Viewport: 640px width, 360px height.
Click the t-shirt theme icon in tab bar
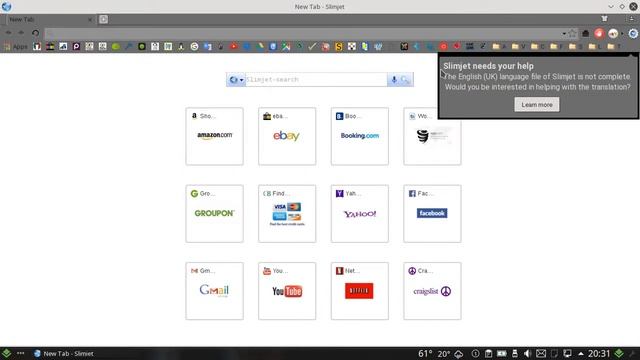pyautogui.click(x=604, y=19)
